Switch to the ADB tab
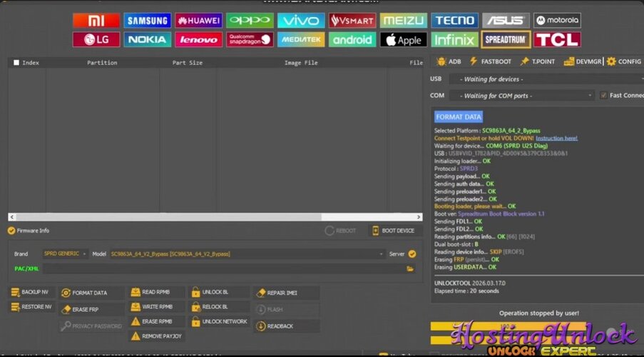The height and width of the screenshot is (357, 644). coord(449,61)
